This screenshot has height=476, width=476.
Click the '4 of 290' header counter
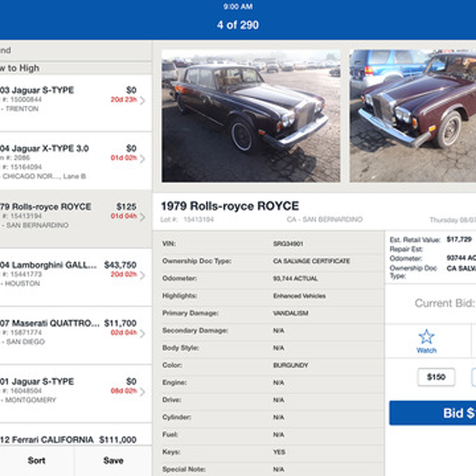click(238, 25)
